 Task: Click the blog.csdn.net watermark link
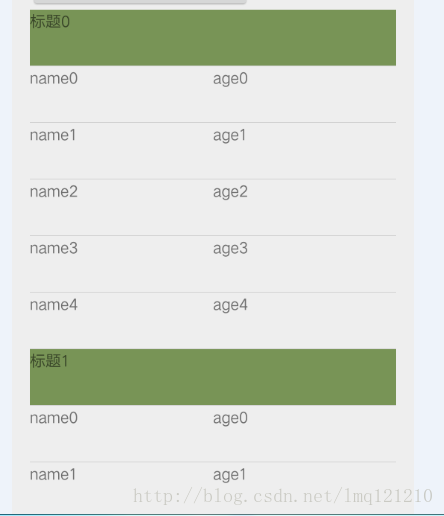pos(283,496)
